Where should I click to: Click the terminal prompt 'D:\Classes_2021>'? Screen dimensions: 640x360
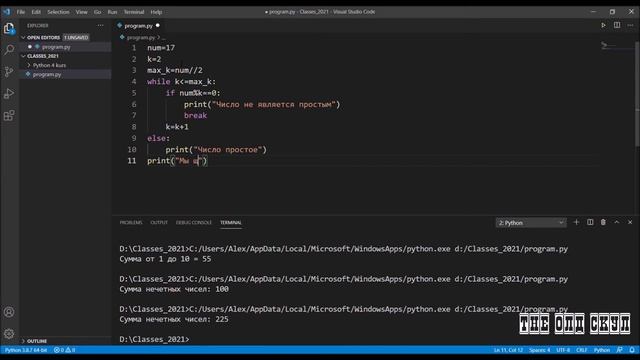pyautogui.click(x=154, y=339)
